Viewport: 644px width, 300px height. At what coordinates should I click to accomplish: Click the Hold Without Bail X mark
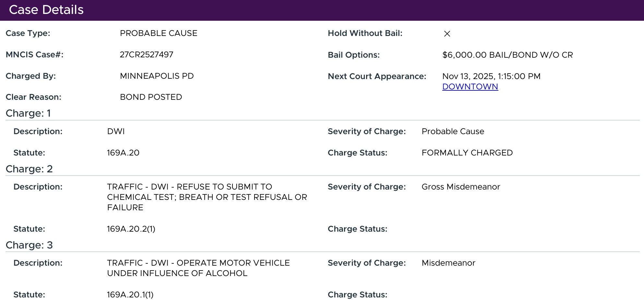447,34
